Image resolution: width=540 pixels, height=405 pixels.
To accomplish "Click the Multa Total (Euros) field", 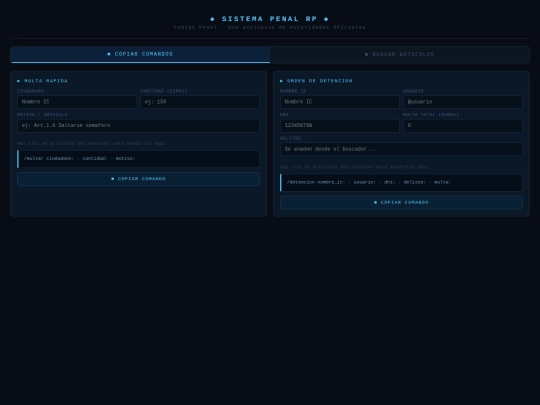I will point(463,126).
